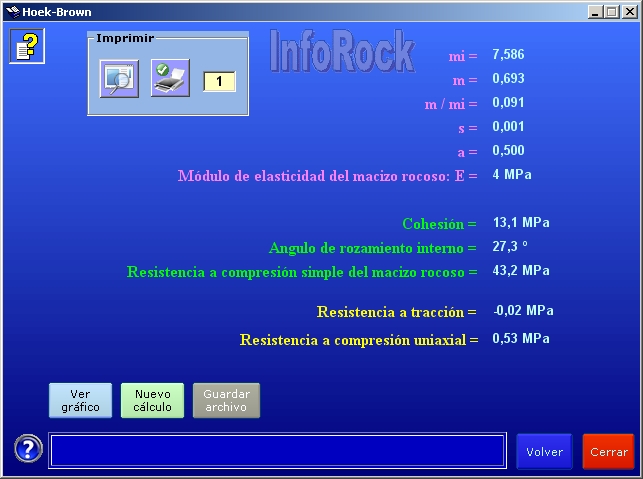Go back using the Volver button
Image resolution: width=643 pixels, height=479 pixels.
click(x=544, y=452)
